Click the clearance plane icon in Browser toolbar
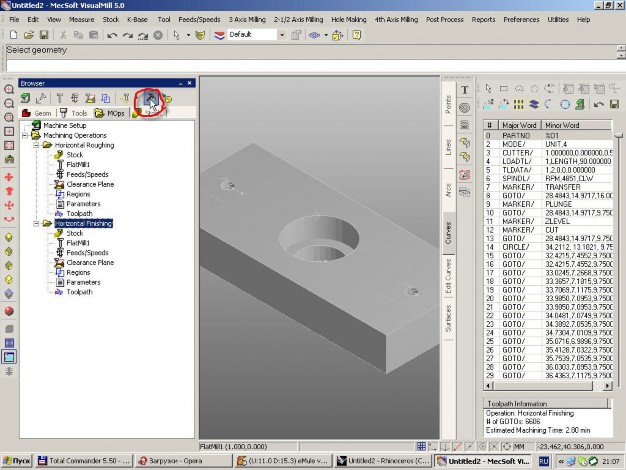Screen dimensions: 626x470 click(x=90, y=98)
